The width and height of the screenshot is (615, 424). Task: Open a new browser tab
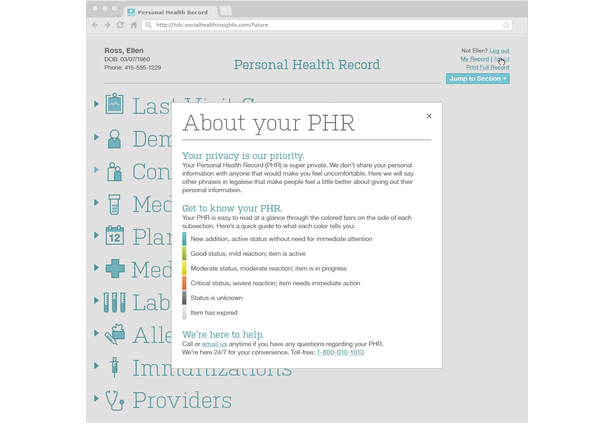pos(226,11)
